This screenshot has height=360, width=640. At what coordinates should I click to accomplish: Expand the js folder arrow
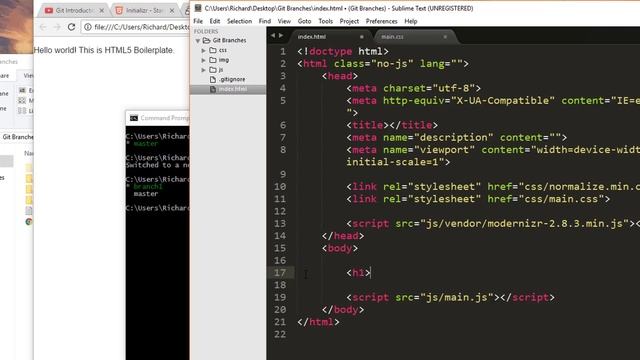coord(204,70)
